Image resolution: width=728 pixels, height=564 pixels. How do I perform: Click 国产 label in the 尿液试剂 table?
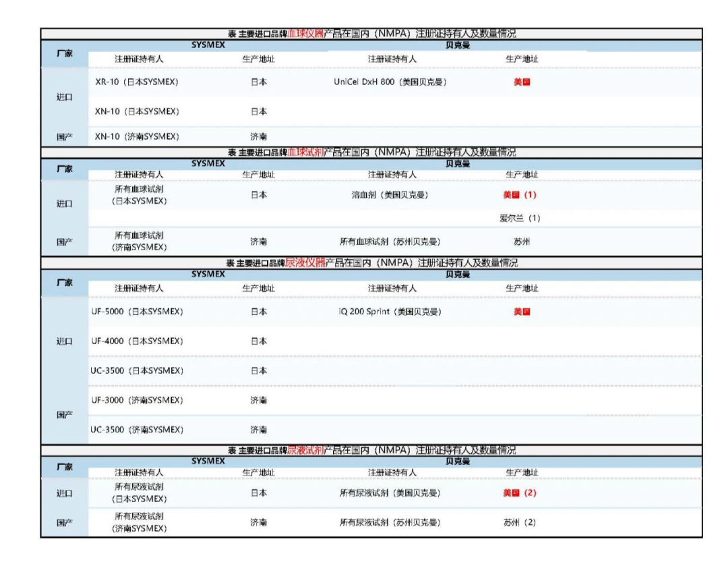(65, 523)
